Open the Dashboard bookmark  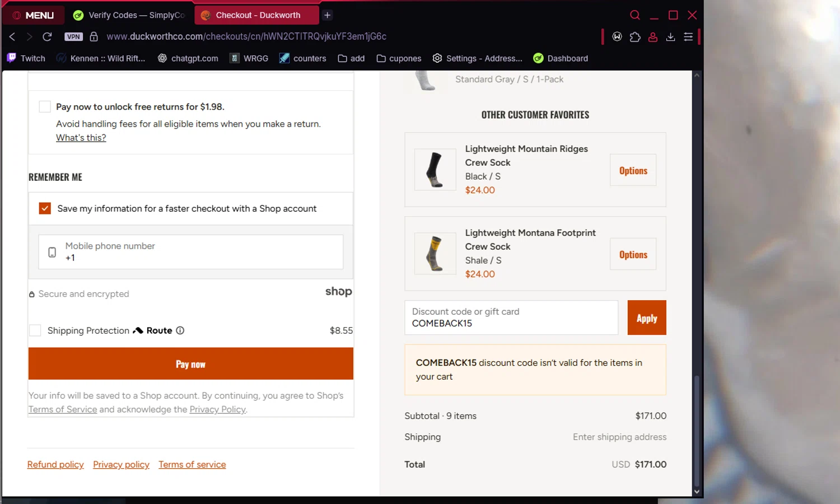pyautogui.click(x=561, y=58)
